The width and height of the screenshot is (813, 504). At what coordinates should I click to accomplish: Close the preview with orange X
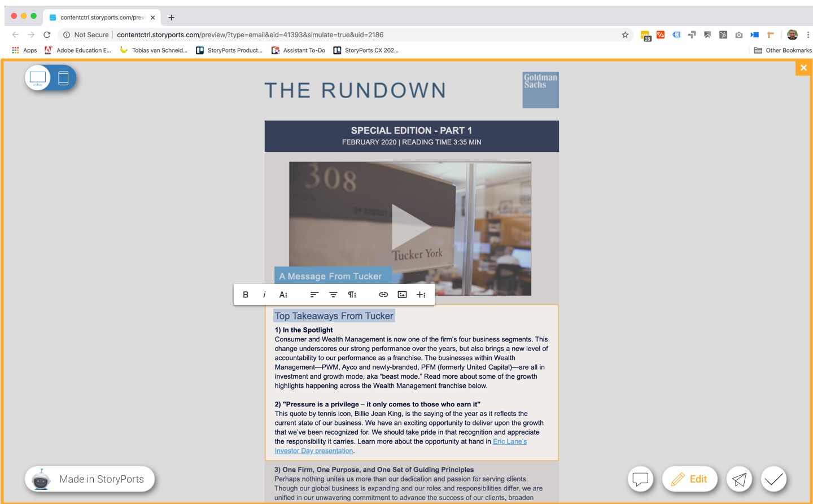pyautogui.click(x=803, y=68)
